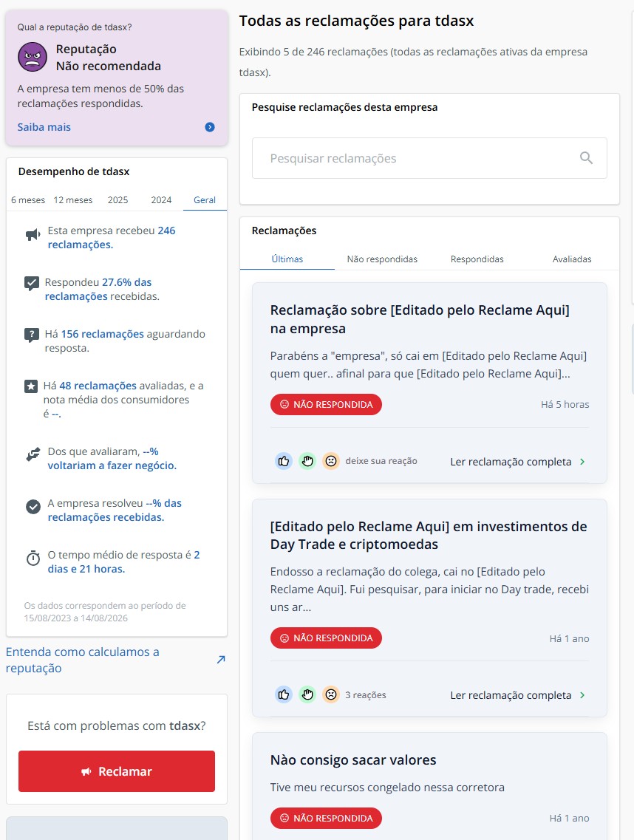Image resolution: width=634 pixels, height=840 pixels.
Task: Select the 12 meses performance tab
Action: pos(73,199)
